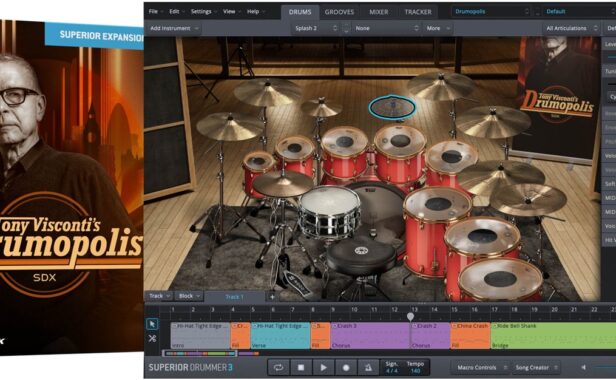This screenshot has width=616, height=380.
Task: Open the Track dropdown menu
Action: point(159,296)
